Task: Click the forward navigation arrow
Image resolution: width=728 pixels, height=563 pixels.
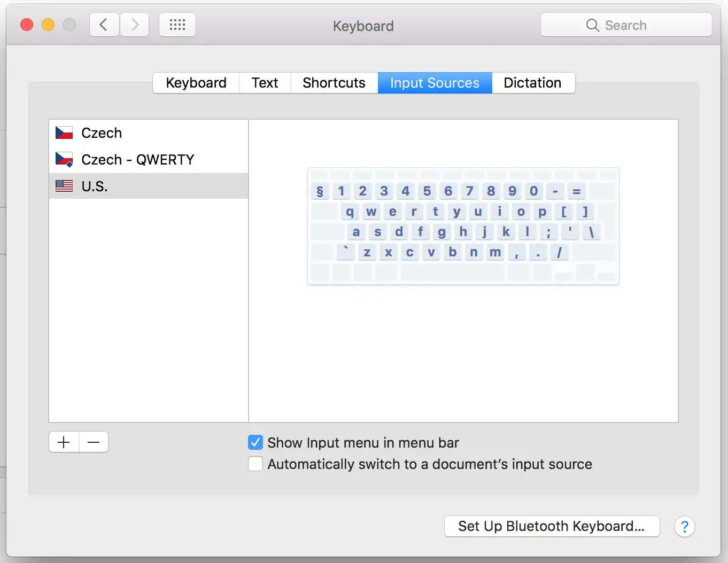Action: (134, 24)
